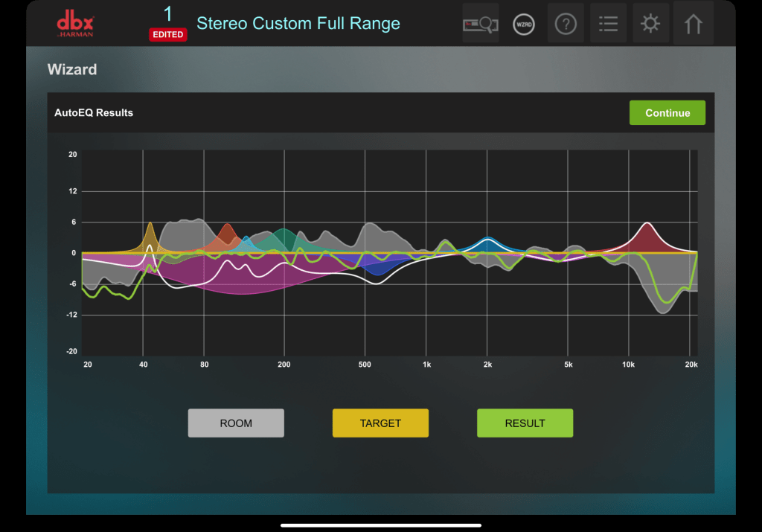
Task: Click the dbx Harman logo
Action: 75,23
